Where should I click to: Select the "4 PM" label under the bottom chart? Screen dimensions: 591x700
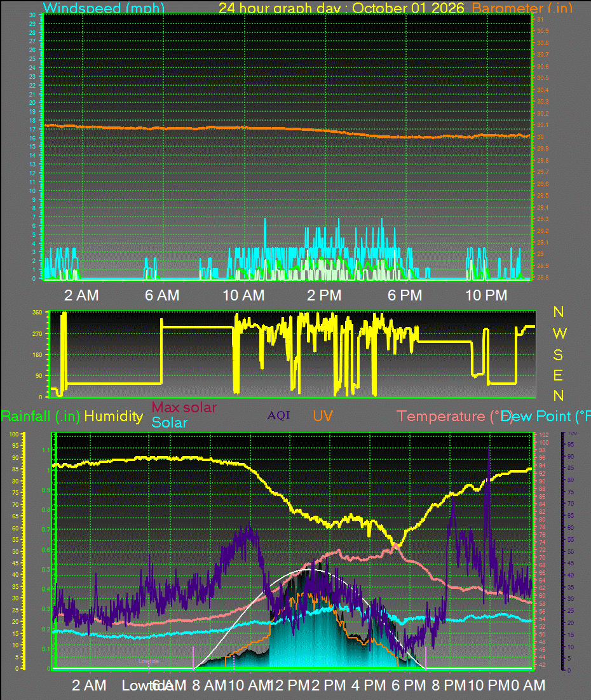(x=369, y=685)
